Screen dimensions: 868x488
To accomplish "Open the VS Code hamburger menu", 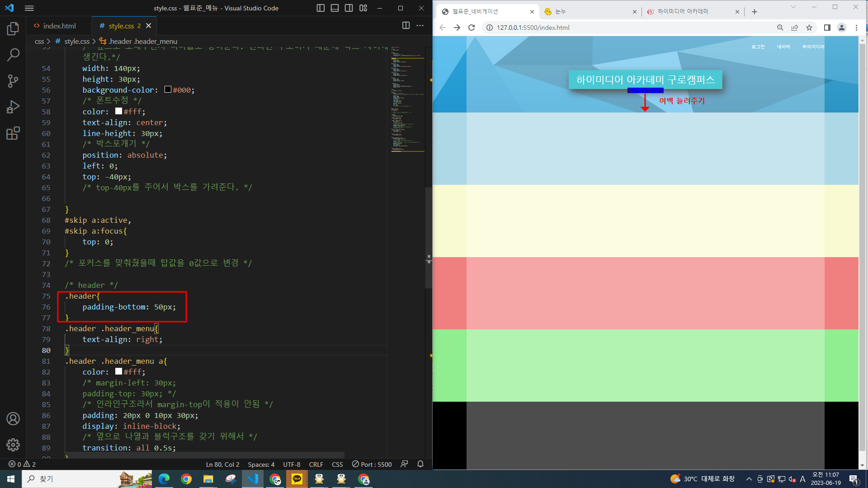I will tap(29, 8).
